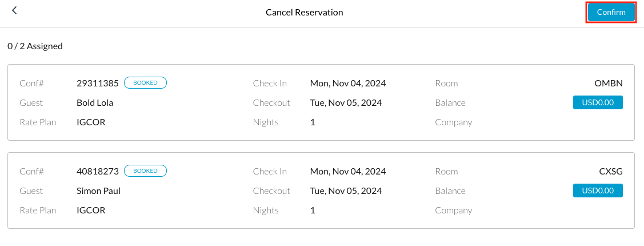Viewport: 644px width, 246px height.
Task: Click IGCOR rate plan for Simon Paul
Action: (91, 211)
